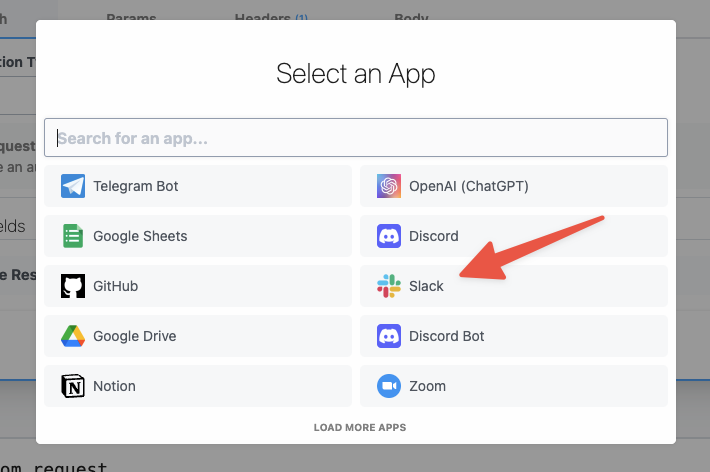Click the GitHub octocat icon
Viewport: 710px width, 472px height.
pyautogui.click(x=73, y=286)
